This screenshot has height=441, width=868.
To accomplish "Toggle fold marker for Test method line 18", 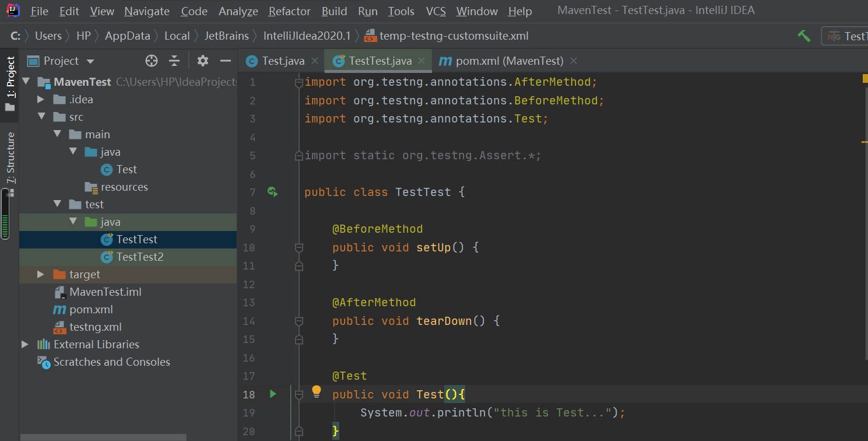I will pos(299,395).
